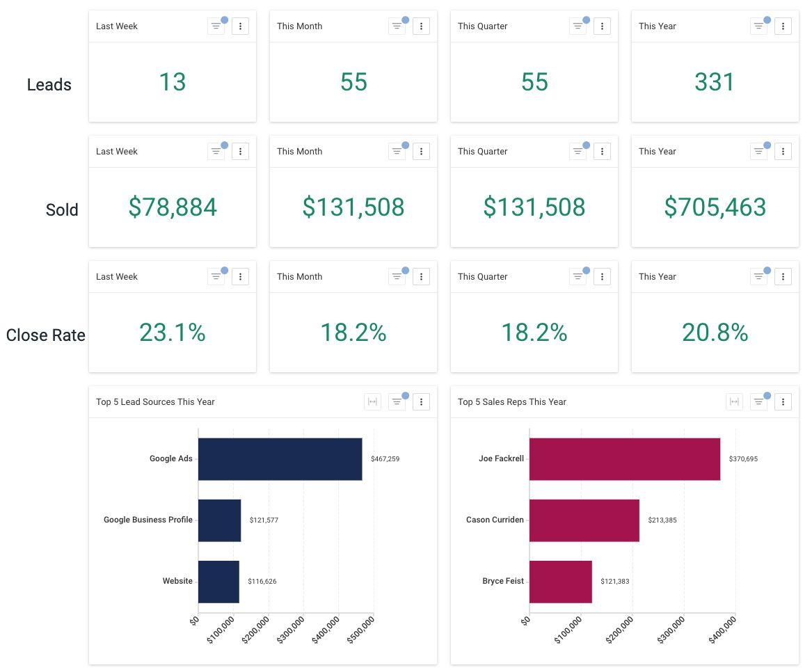The height and width of the screenshot is (670, 812).
Task: Open filter icon on Leads Last Week card
Action: (216, 26)
